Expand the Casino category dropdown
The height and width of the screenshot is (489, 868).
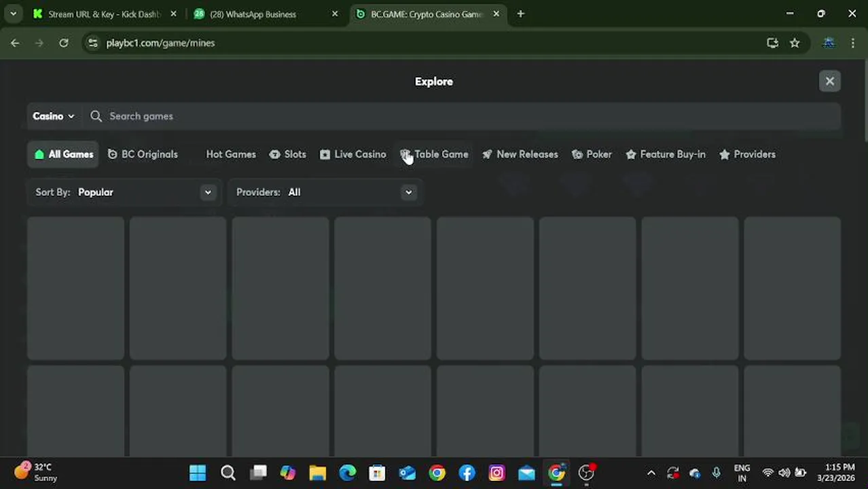click(53, 116)
